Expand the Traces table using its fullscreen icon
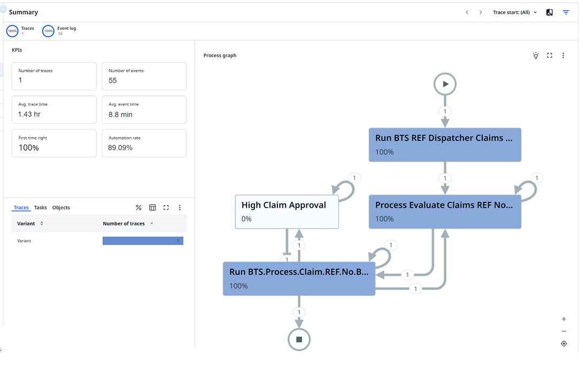The width and height of the screenshot is (579, 392). click(166, 208)
